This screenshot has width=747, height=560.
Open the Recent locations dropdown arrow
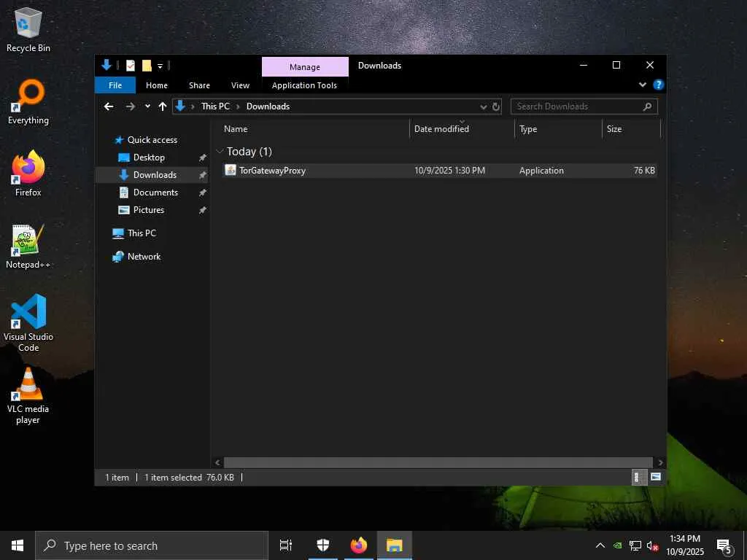(x=147, y=106)
